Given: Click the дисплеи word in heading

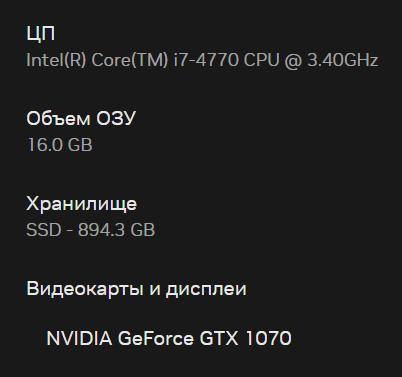Looking at the screenshot, I should tap(206, 289).
